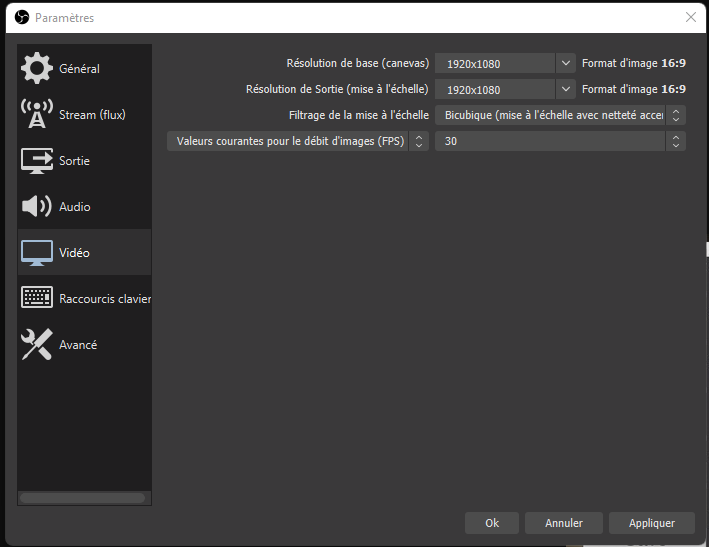The width and height of the screenshot is (709, 547).
Task: Click the General gear icon
Action: tap(37, 69)
